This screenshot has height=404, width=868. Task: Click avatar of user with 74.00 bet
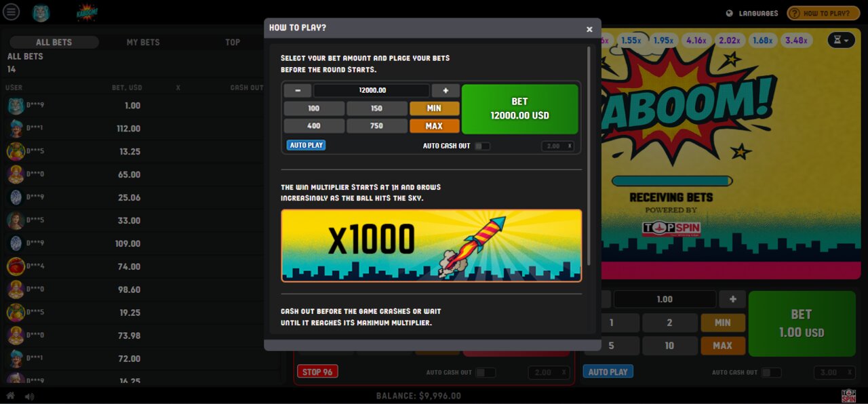16,267
